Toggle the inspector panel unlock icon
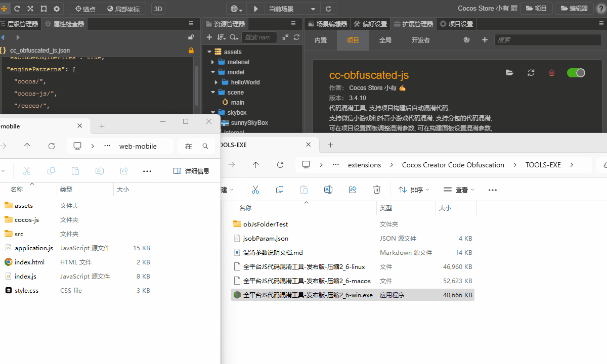 pos(191,37)
